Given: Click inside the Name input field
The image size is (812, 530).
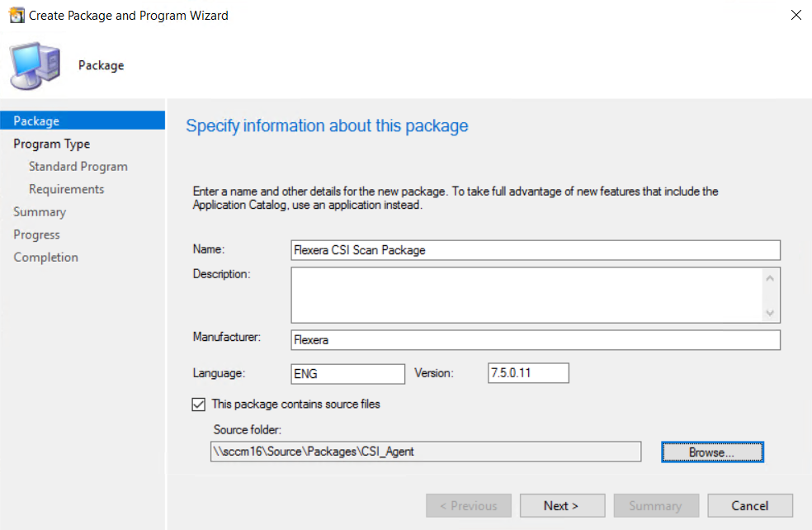Looking at the screenshot, I should (536, 250).
